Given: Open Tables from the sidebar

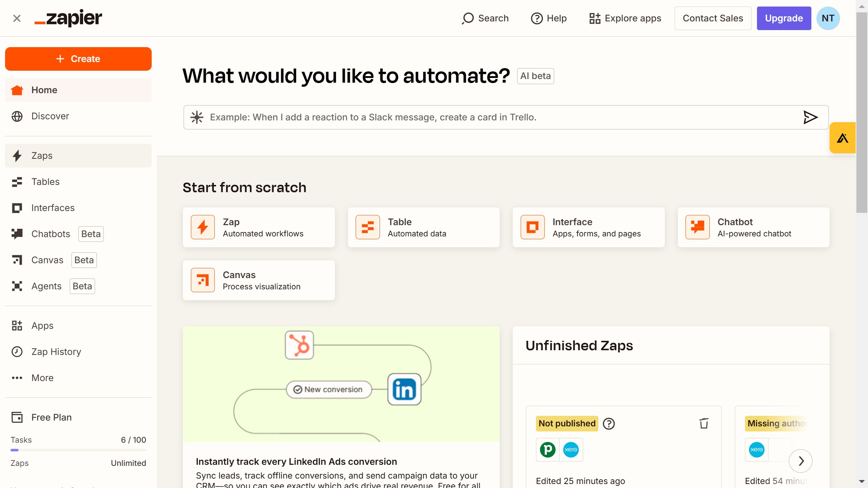Looking at the screenshot, I should tap(45, 182).
